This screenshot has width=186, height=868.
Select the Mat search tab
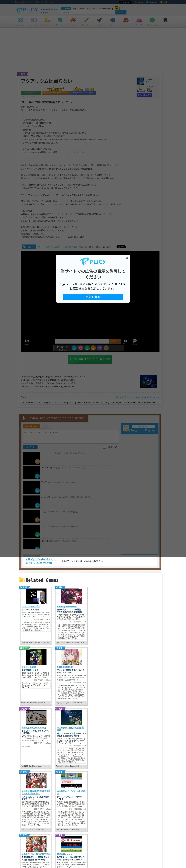point(89,9)
